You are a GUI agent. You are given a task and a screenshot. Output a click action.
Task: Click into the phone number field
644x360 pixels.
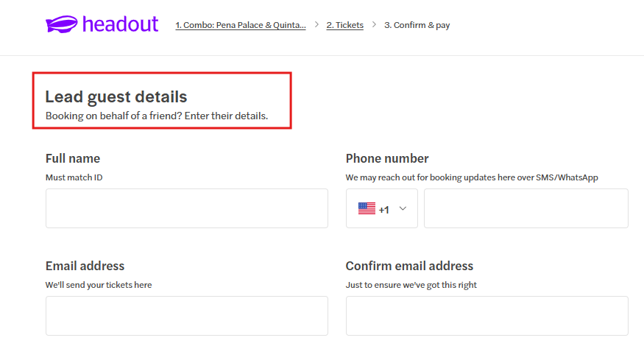point(526,208)
